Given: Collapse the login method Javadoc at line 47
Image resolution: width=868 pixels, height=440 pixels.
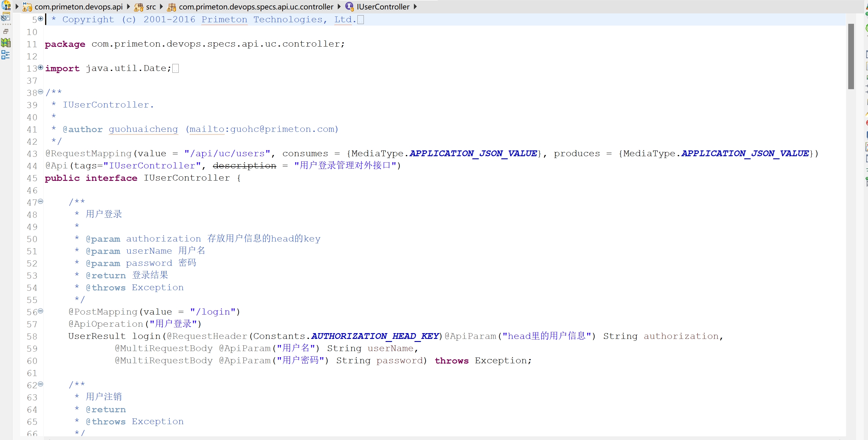Looking at the screenshot, I should point(40,201).
